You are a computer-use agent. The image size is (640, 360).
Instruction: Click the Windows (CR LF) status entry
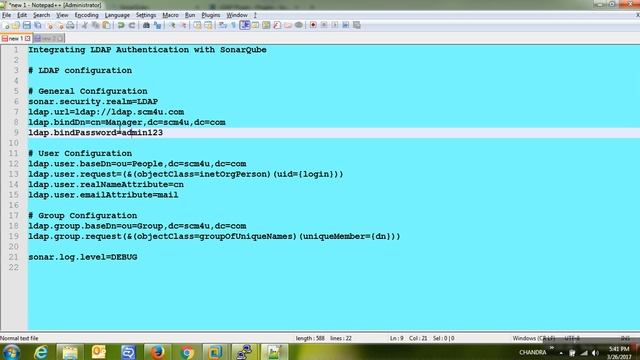tap(534, 338)
